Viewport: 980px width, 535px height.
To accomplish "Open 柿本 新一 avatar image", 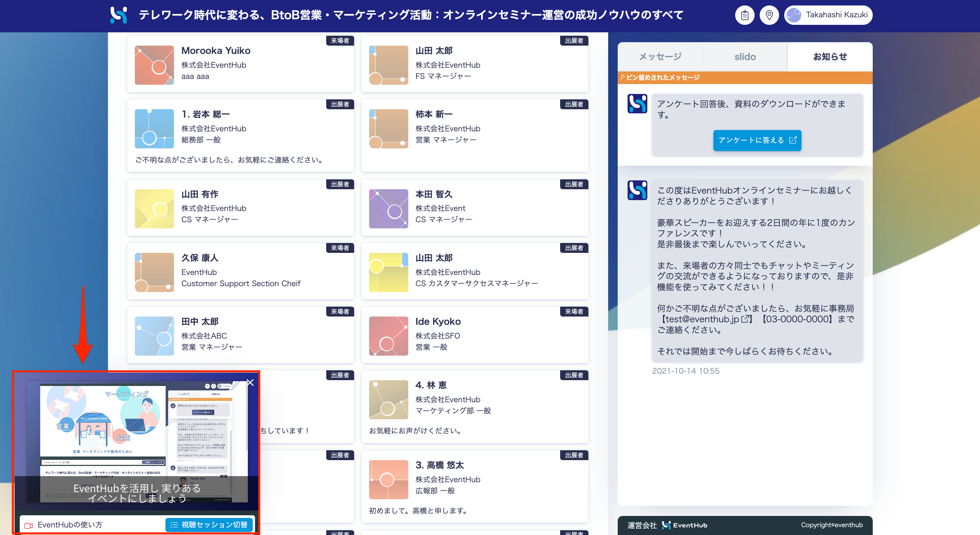I will click(389, 129).
